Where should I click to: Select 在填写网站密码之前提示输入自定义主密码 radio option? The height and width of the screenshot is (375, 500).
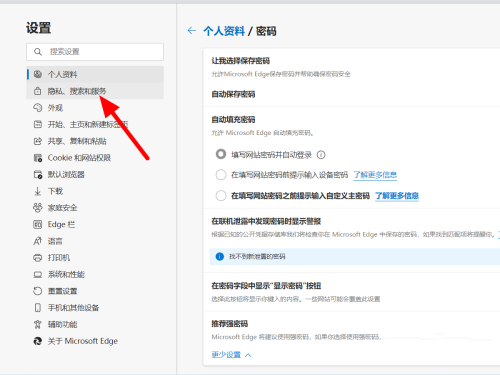coord(221,195)
